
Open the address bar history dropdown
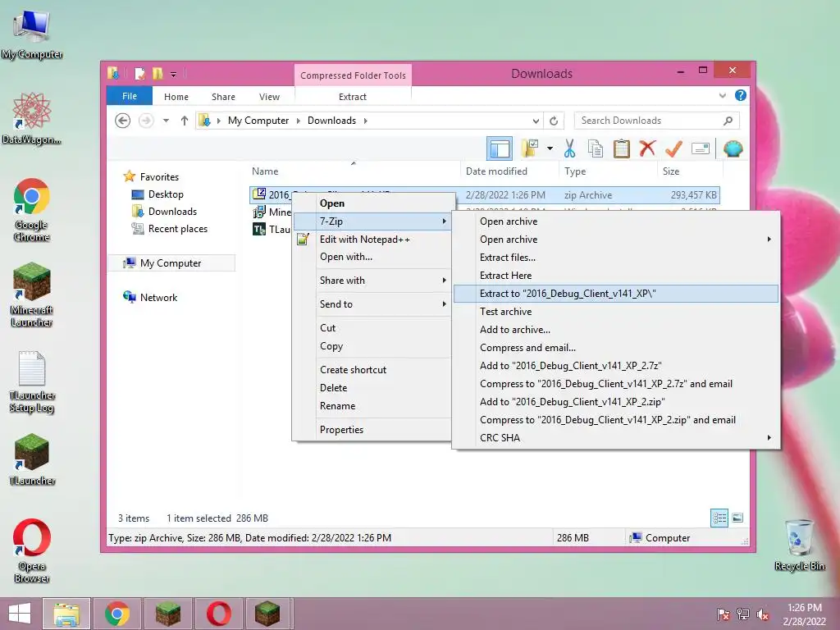[536, 121]
